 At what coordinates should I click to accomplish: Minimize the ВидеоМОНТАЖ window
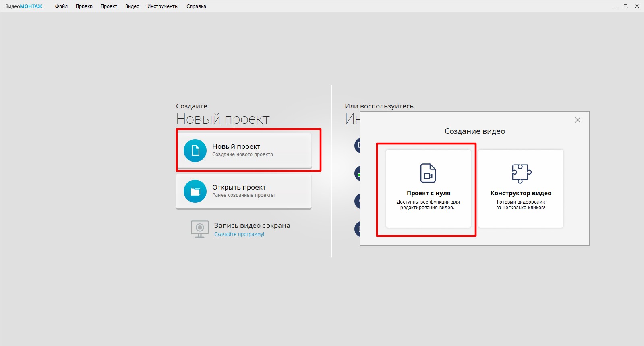pos(615,6)
